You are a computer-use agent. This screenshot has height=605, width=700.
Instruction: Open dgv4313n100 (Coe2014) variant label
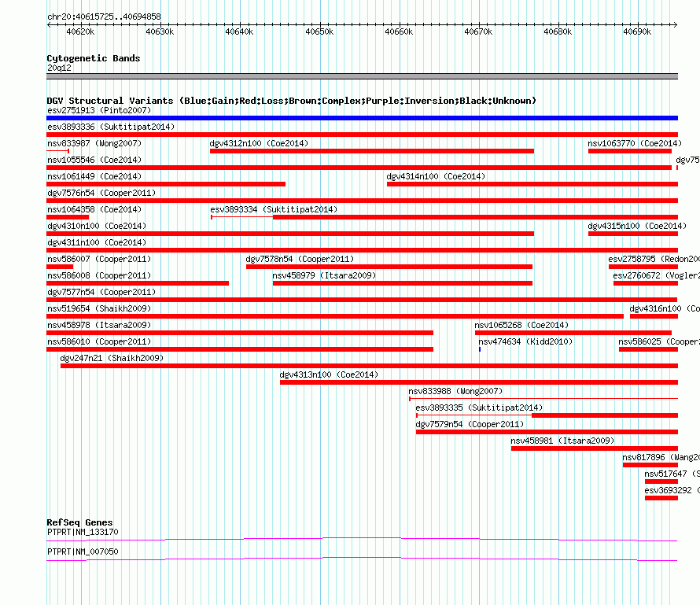click(329, 374)
